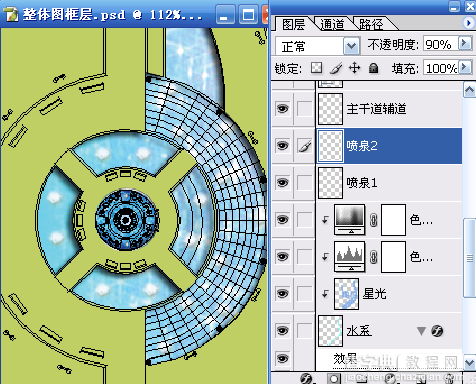Image resolution: width=476 pixels, height=384 pixels.
Task: Click the fx effects icon on the 水系 layer
Action: [x=437, y=331]
